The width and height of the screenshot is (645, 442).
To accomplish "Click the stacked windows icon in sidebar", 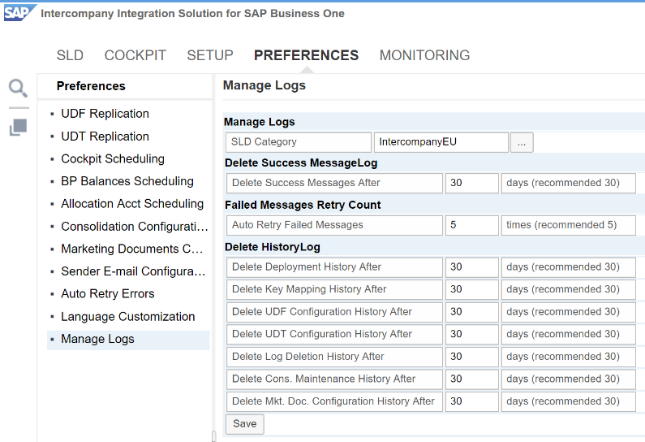I will tap(18, 128).
